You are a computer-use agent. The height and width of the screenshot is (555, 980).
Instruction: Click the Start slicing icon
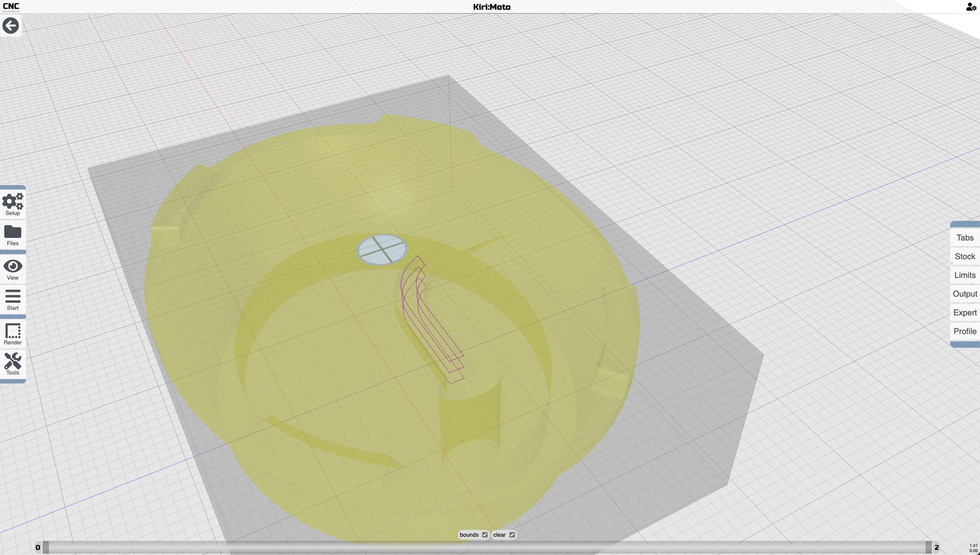(x=13, y=300)
